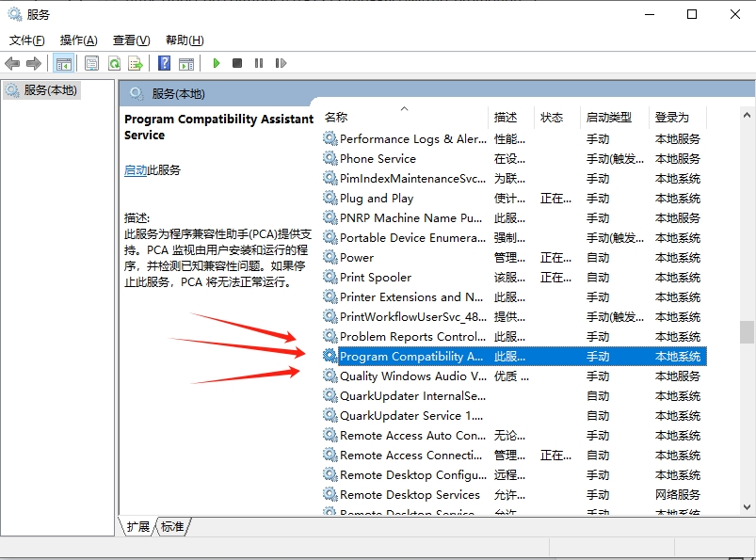Click the 启动 link to start the service
This screenshot has width=756, height=560.
pos(136,170)
